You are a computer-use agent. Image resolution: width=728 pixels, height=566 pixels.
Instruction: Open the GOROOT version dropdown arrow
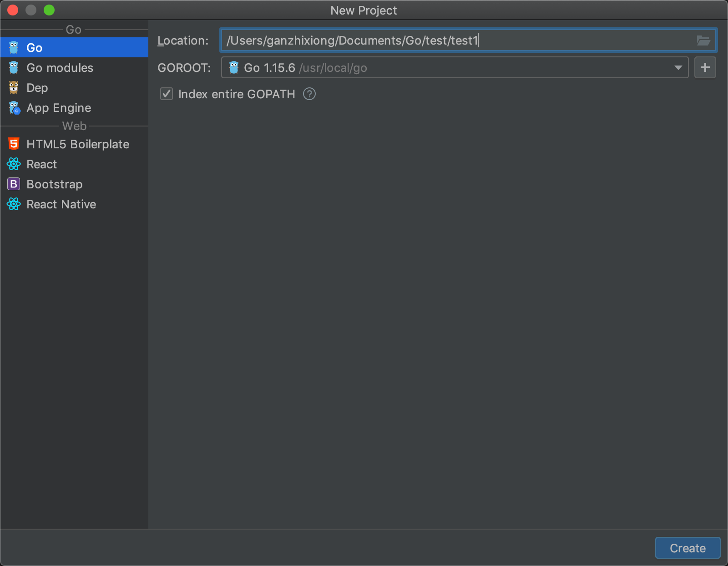[678, 68]
